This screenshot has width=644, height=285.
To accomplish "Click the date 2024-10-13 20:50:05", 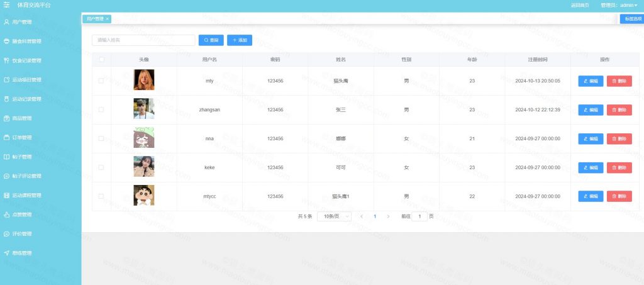I will tap(538, 81).
